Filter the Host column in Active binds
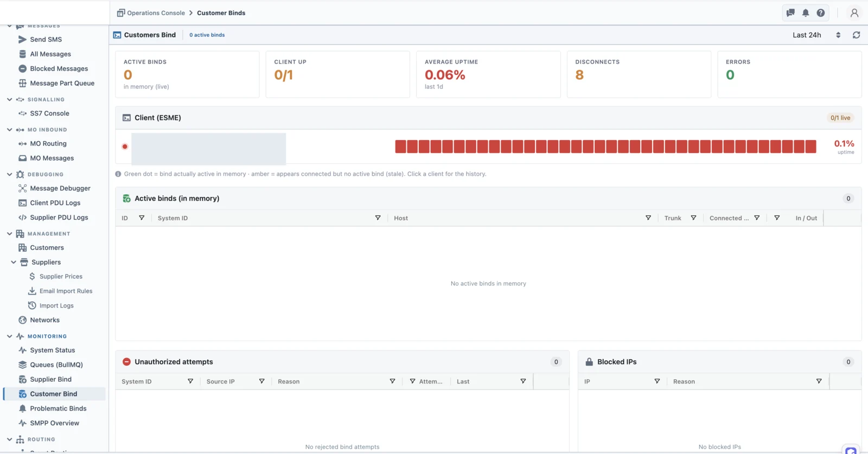The image size is (868, 454). pos(648,218)
